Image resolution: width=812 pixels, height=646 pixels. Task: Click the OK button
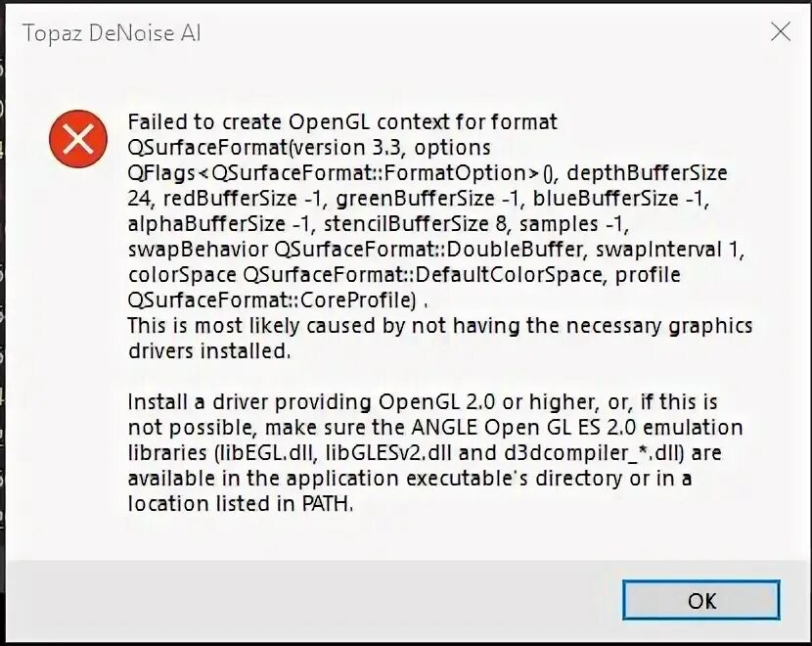click(x=701, y=600)
